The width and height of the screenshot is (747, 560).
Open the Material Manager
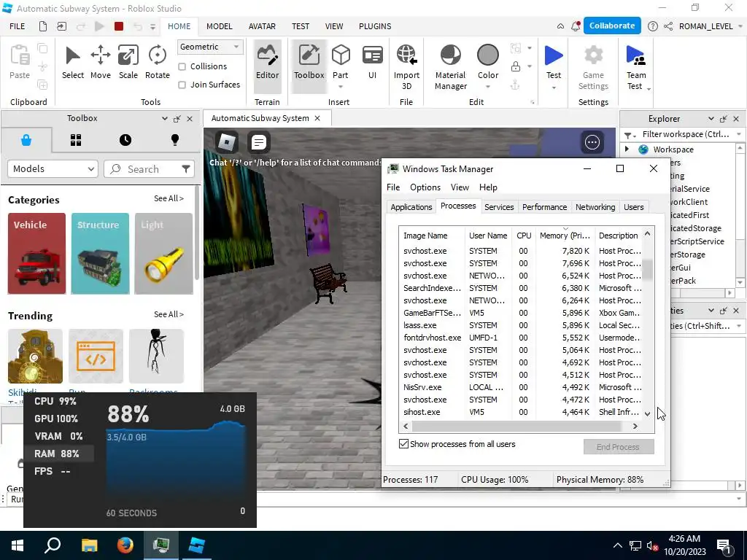(450, 66)
